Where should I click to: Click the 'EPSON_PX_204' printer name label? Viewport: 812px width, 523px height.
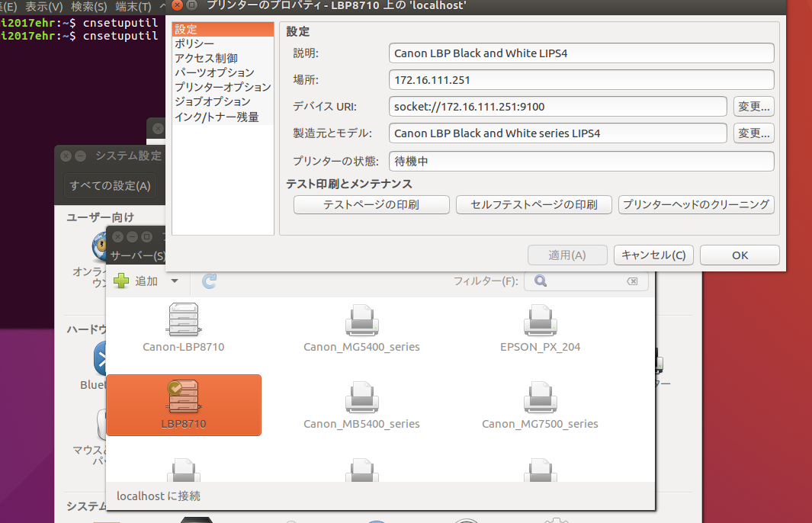tap(540, 347)
